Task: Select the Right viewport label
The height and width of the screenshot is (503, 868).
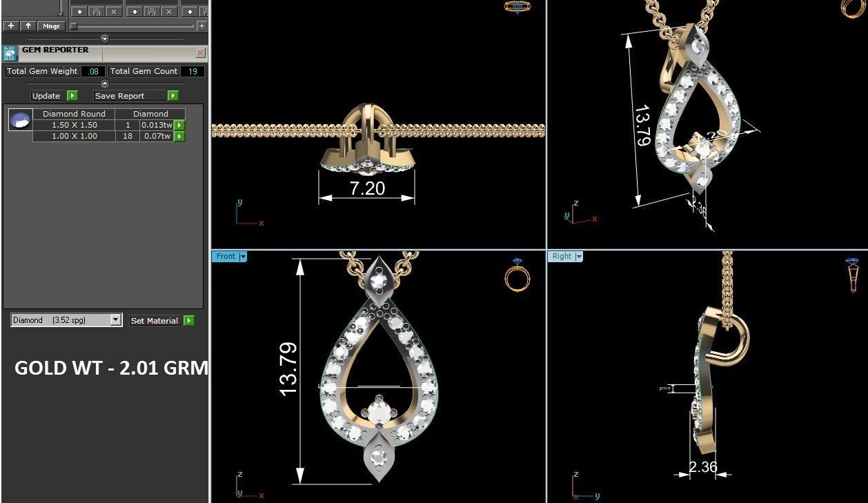Action: pos(562,256)
